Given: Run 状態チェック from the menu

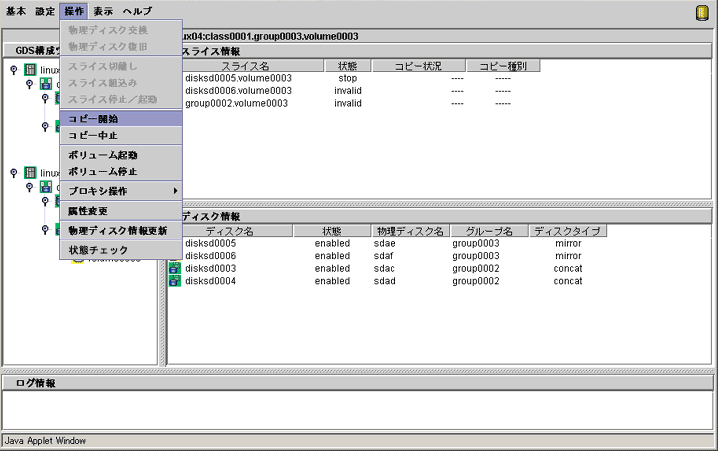Looking at the screenshot, I should (98, 250).
